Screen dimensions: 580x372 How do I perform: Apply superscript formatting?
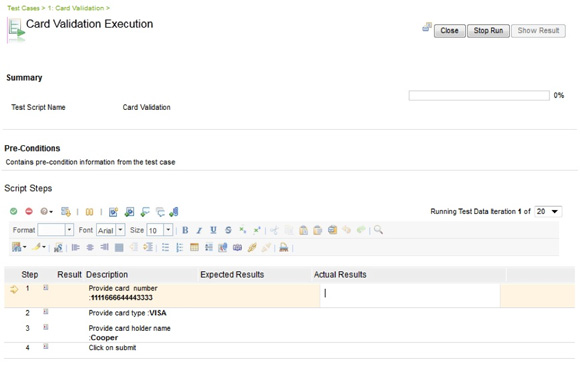click(257, 230)
